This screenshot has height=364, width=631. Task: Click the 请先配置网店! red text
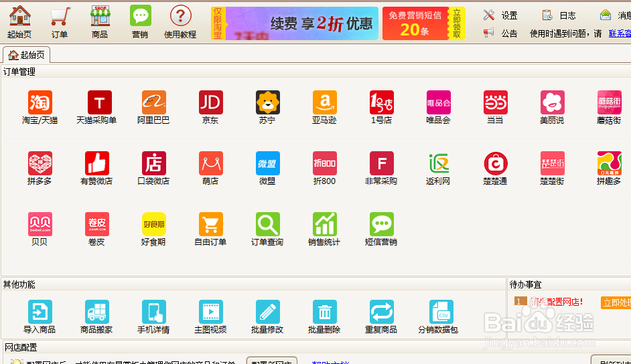557,302
